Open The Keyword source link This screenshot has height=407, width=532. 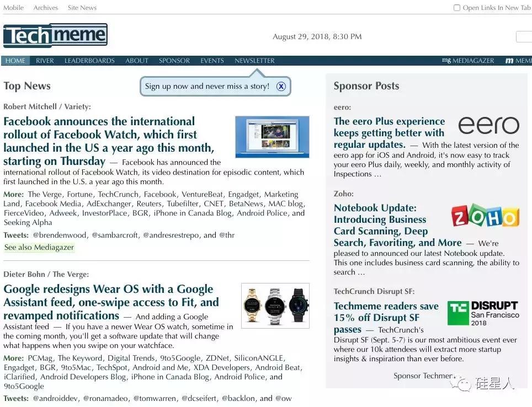[80, 358]
